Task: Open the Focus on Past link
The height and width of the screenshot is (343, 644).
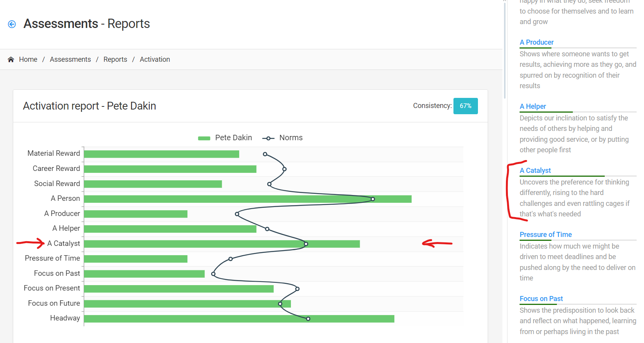Action: [x=541, y=299]
